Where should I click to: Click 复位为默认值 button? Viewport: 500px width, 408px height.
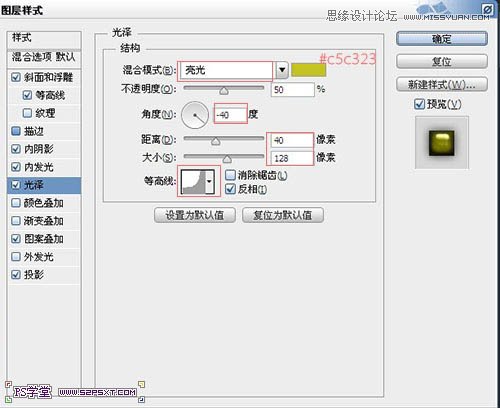point(283,215)
